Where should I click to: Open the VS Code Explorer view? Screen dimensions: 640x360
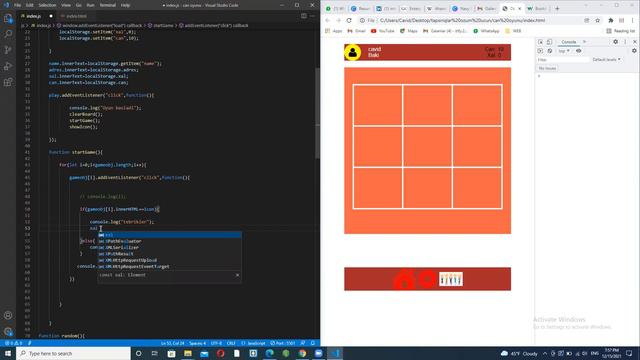tap(8, 18)
